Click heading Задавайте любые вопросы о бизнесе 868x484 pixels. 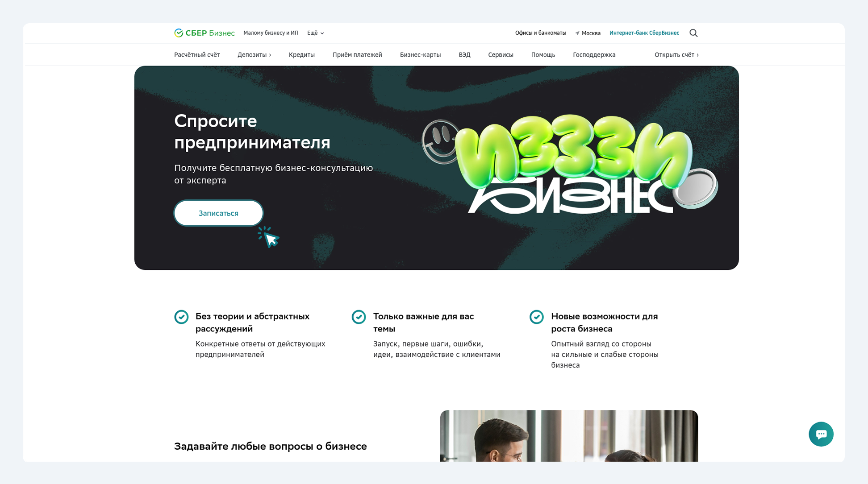coord(270,447)
